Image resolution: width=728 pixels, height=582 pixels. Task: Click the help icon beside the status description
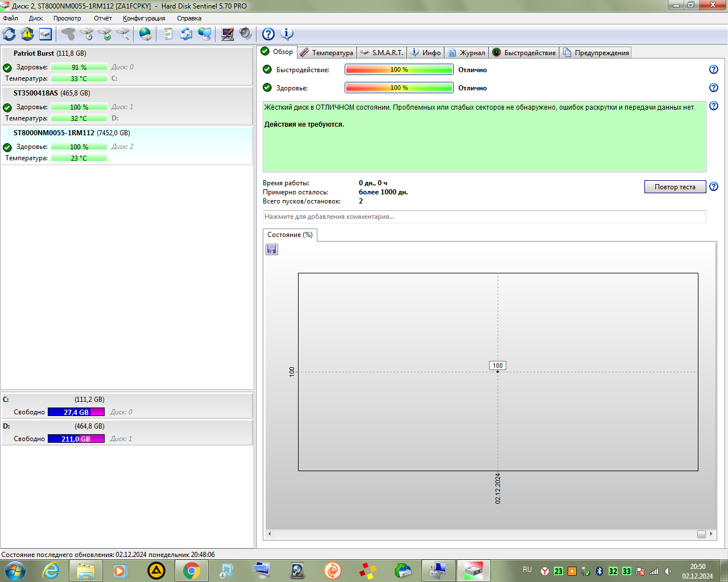click(714, 106)
